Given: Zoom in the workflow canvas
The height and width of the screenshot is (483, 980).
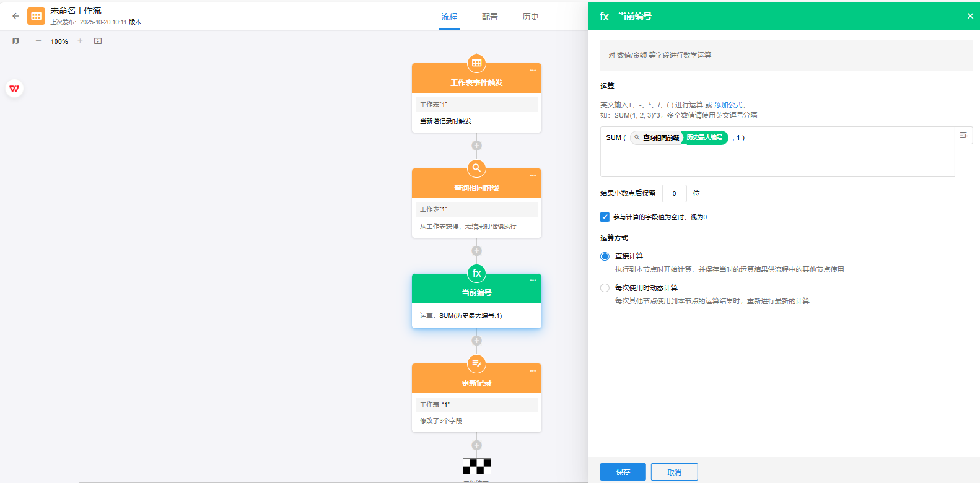Looking at the screenshot, I should coord(80,41).
